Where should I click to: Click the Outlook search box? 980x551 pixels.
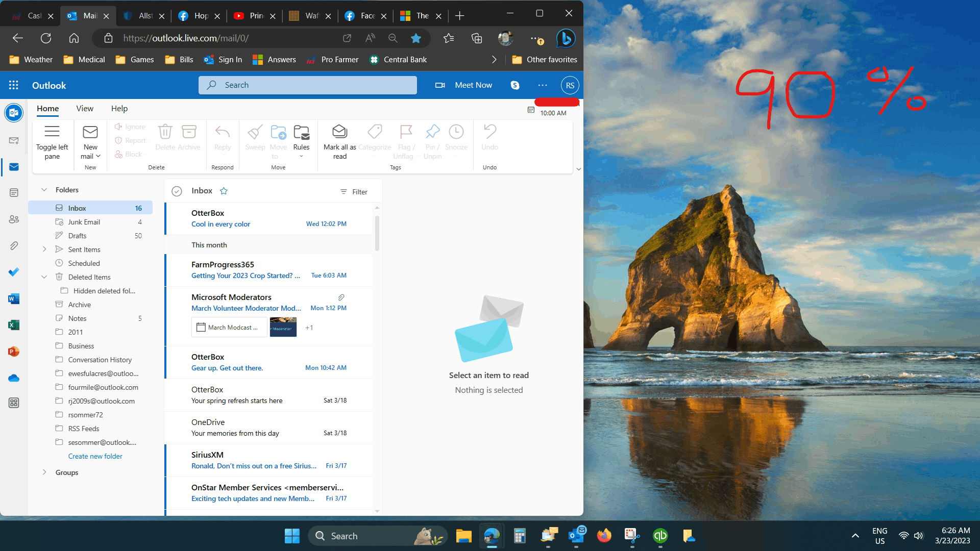(x=308, y=85)
